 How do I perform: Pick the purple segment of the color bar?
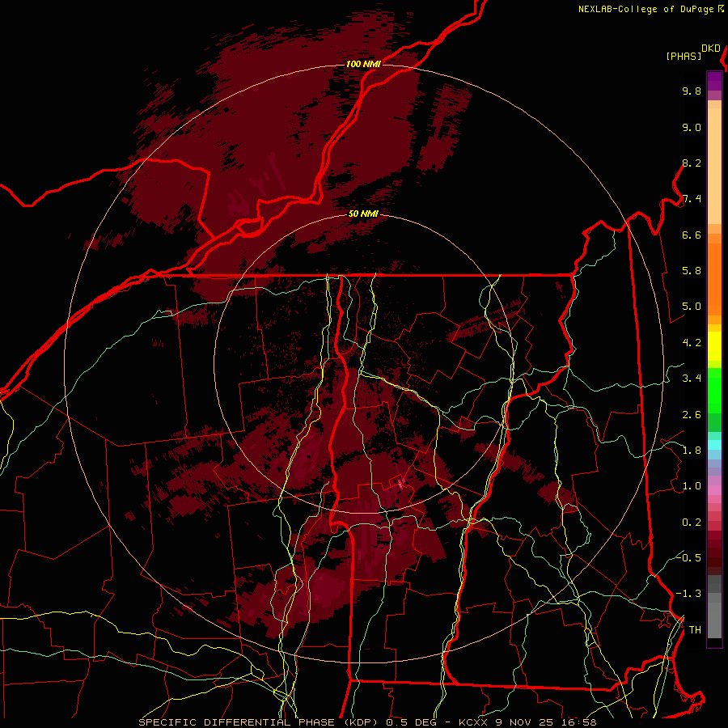pyautogui.click(x=714, y=81)
